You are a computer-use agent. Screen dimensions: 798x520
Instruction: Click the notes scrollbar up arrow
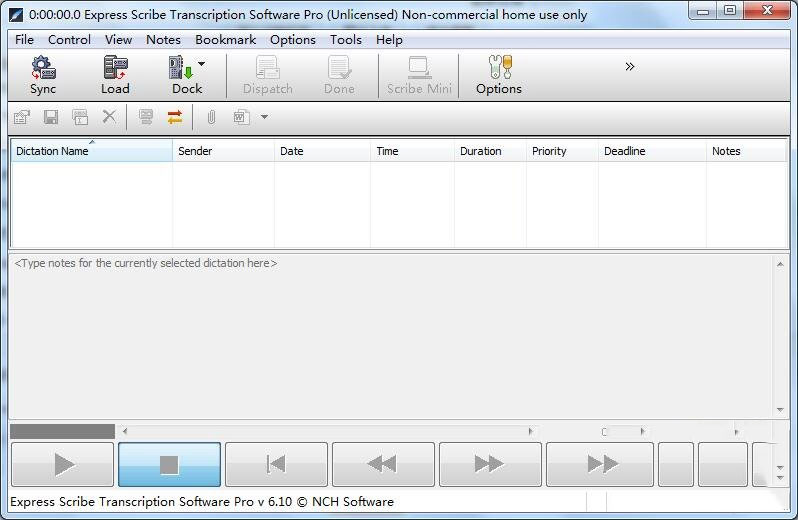(x=780, y=264)
